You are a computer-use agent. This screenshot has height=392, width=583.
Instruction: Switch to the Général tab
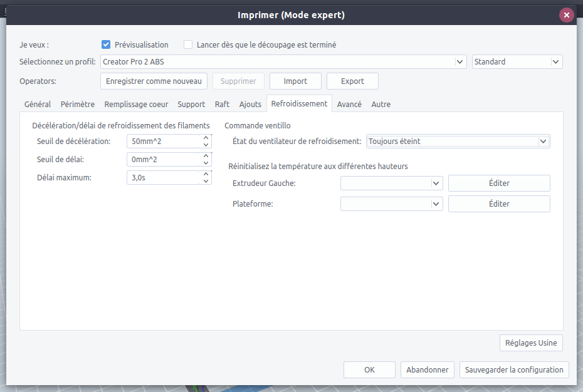click(38, 105)
